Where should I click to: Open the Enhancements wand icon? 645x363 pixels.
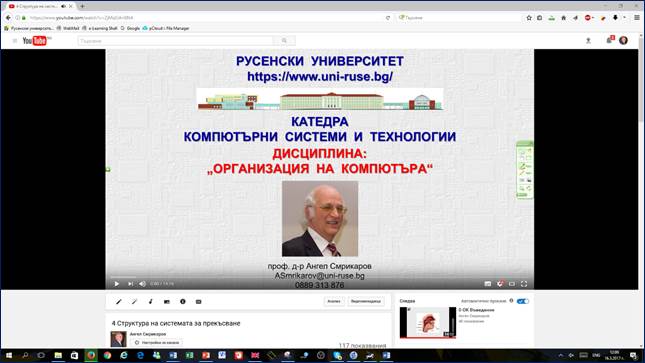click(135, 302)
